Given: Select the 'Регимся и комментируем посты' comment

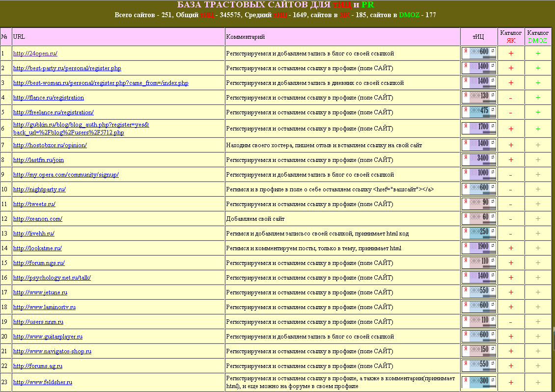Looking at the screenshot, I should tap(314, 248).
